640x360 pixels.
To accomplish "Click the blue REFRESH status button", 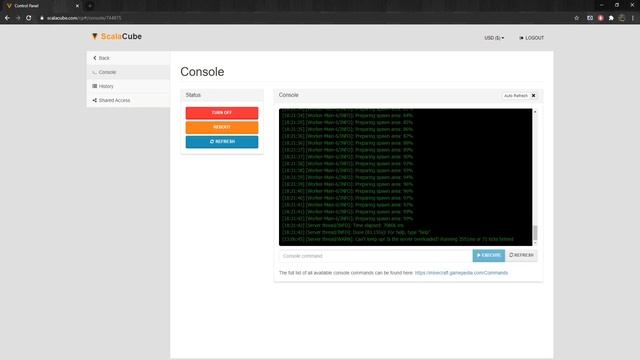I will tap(222, 142).
